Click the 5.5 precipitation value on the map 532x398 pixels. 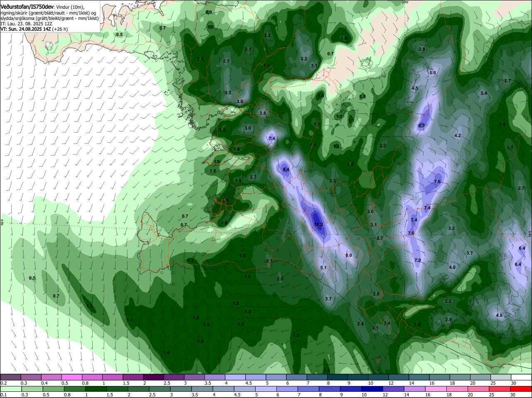tap(433, 73)
